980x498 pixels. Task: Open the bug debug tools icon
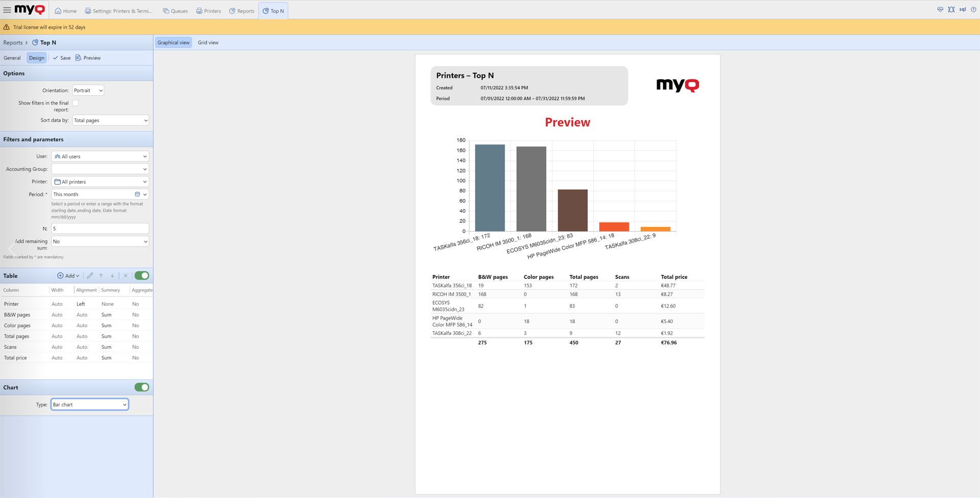click(x=951, y=10)
